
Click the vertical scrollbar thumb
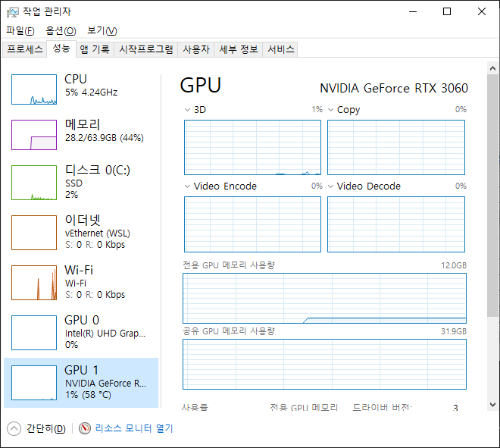(492, 196)
